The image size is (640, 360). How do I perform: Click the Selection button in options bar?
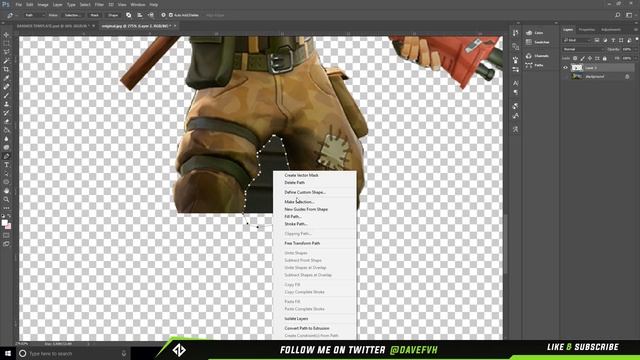(x=72, y=15)
